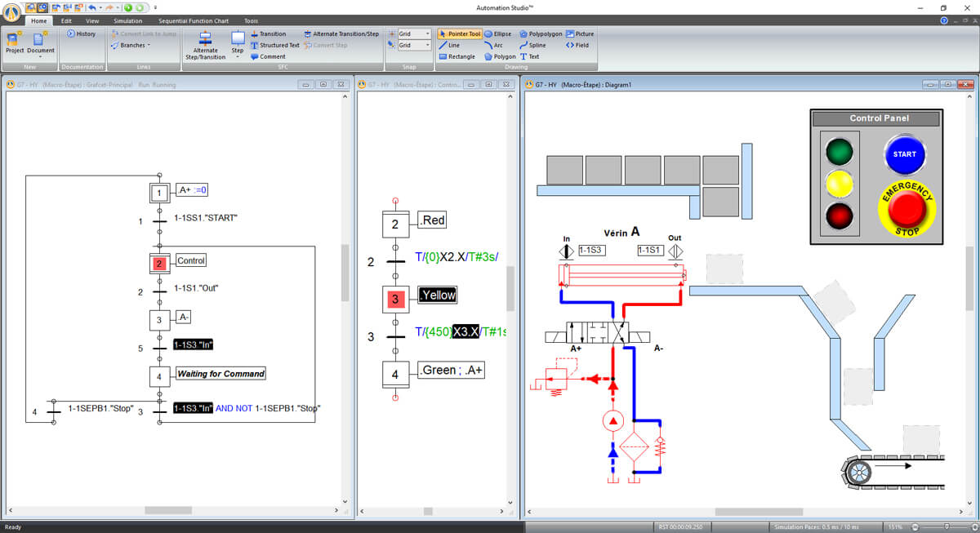Add a Comment in the SFC group
The image size is (980, 533).
pos(268,56)
